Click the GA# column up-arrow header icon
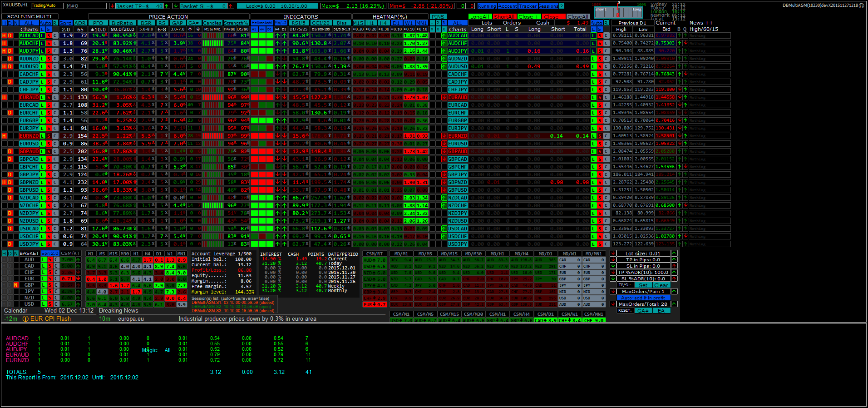 [x=190, y=29]
